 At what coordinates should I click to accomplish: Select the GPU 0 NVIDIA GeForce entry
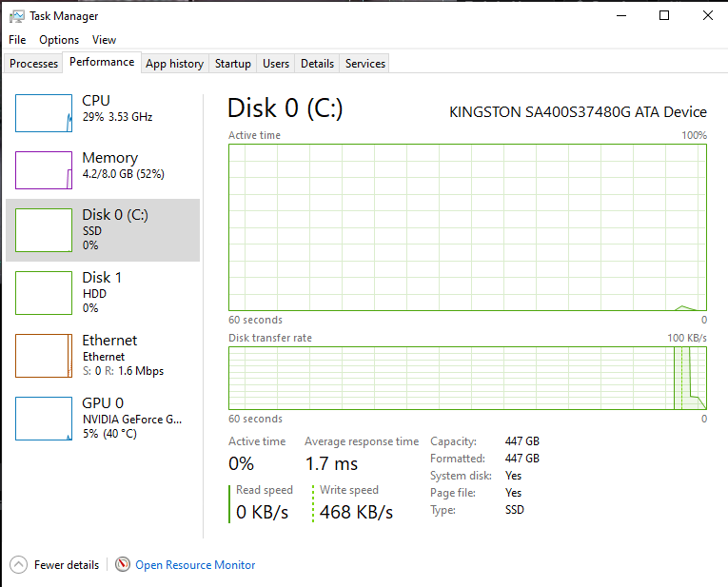point(103,419)
